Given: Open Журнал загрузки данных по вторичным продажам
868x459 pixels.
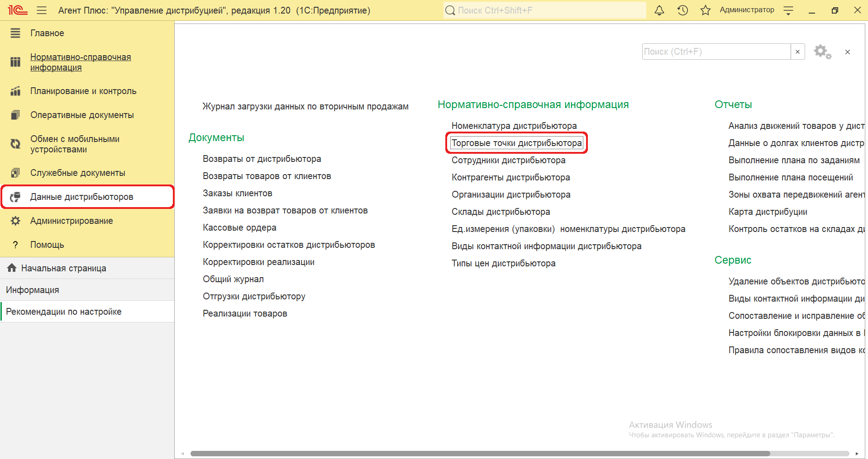Looking at the screenshot, I should (x=305, y=106).
